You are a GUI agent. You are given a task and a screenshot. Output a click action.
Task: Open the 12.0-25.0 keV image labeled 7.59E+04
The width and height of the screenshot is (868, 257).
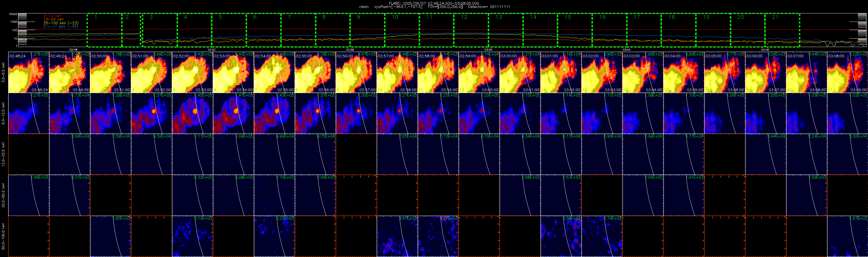click(x=111, y=154)
